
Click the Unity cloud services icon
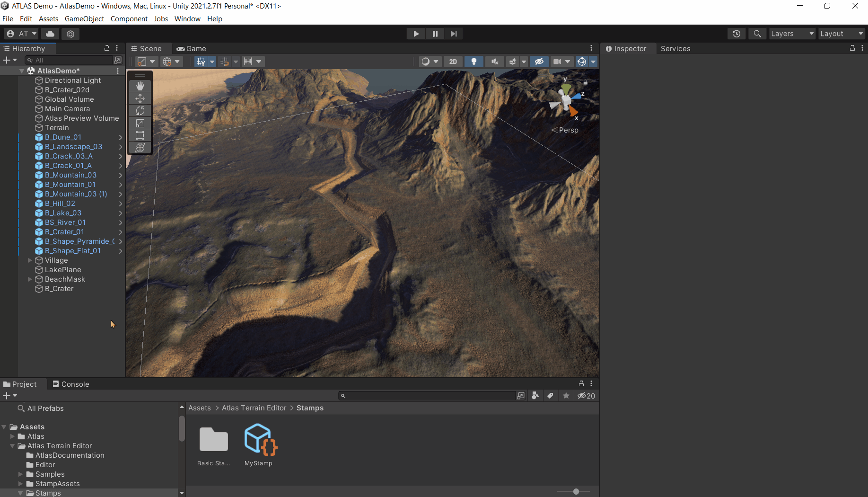(50, 34)
